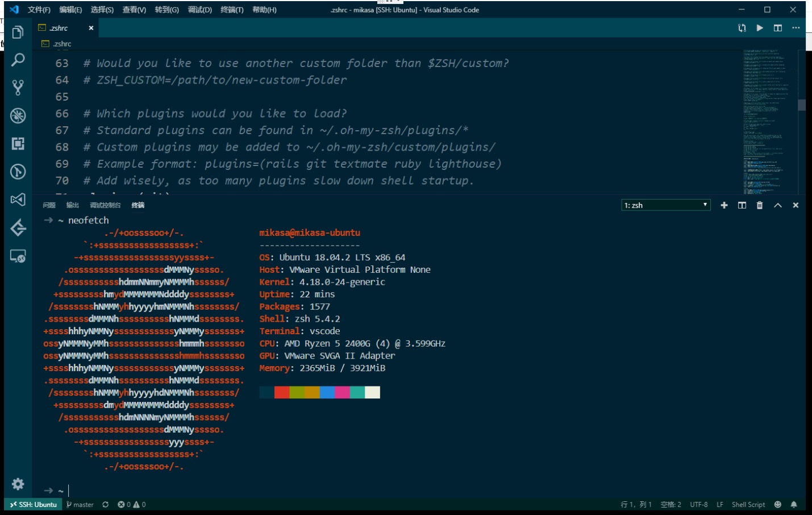Image resolution: width=812 pixels, height=515 pixels.
Task: Open the 帮助(H) menu
Action: 264,10
